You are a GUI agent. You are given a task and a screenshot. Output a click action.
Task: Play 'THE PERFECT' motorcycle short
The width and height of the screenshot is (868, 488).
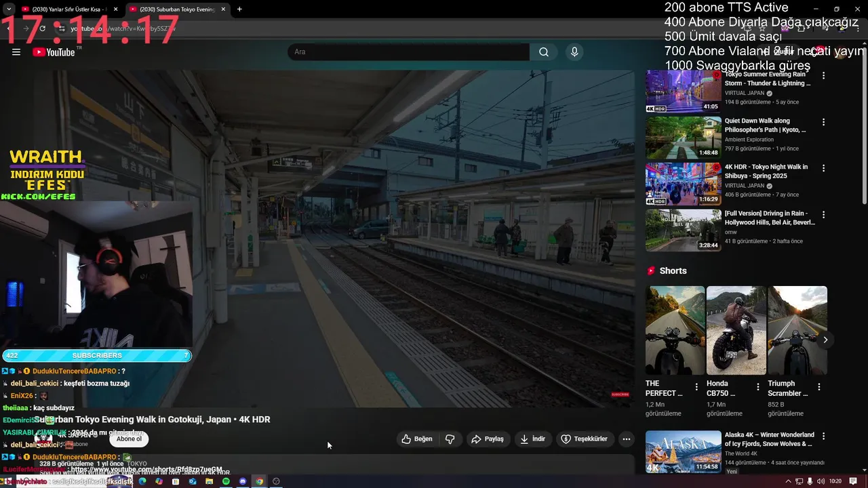click(x=675, y=331)
